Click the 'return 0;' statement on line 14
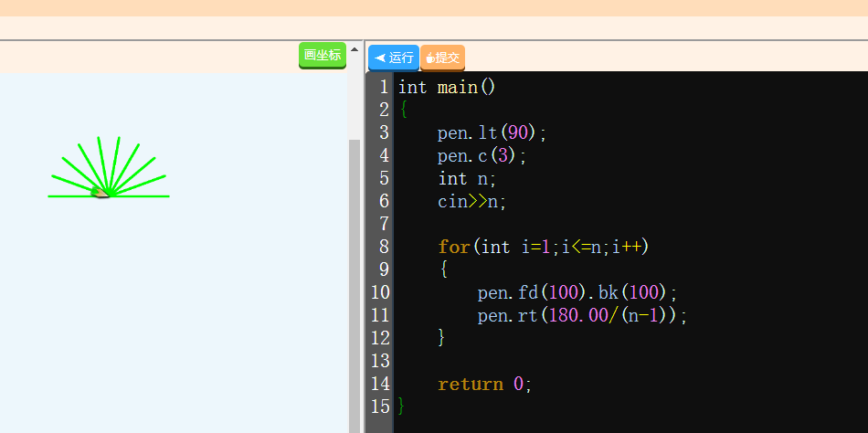This screenshot has height=433, width=868. click(485, 384)
